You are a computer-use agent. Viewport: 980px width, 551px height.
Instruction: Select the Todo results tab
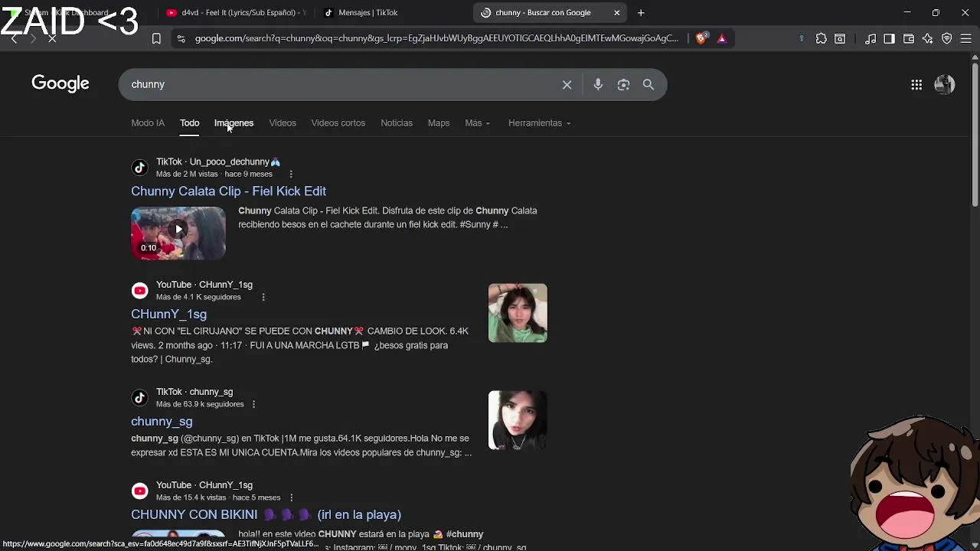pos(189,123)
